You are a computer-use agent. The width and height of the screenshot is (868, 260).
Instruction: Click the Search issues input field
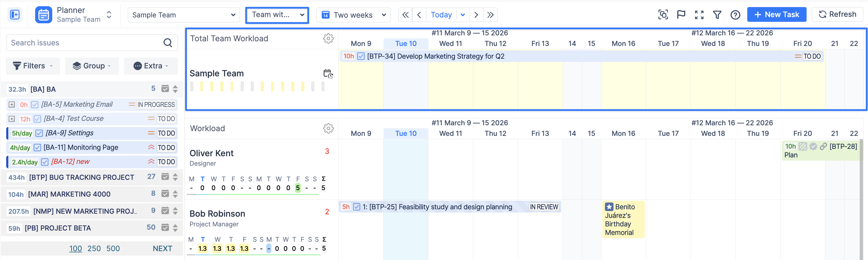coord(84,43)
